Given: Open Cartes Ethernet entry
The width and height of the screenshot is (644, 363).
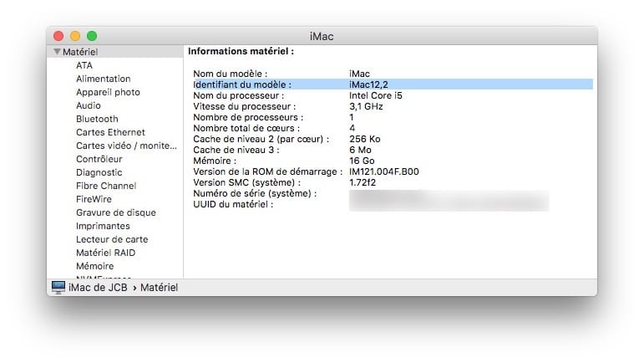Looking at the screenshot, I should (x=110, y=132).
